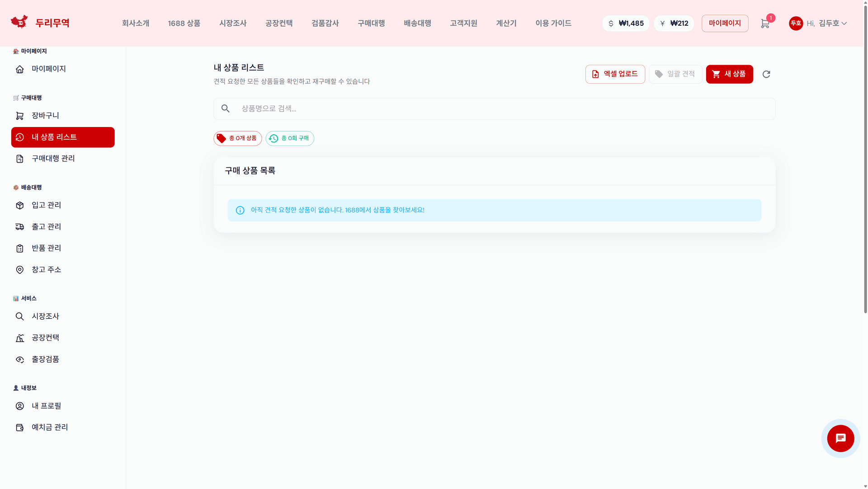Toggle the 총 0개 상품 badge
The height and width of the screenshot is (489, 868).
(237, 138)
